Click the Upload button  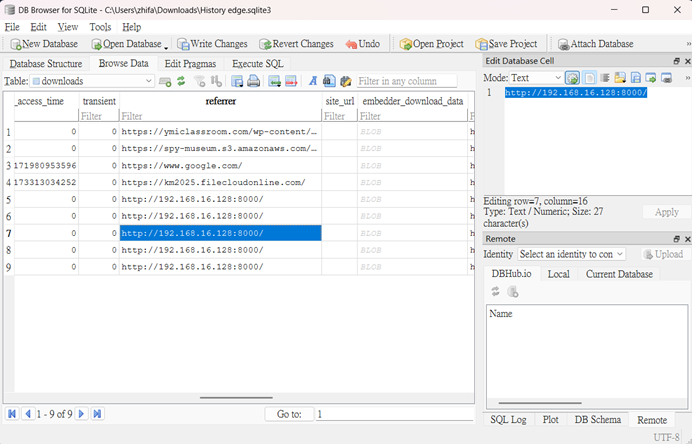click(664, 254)
